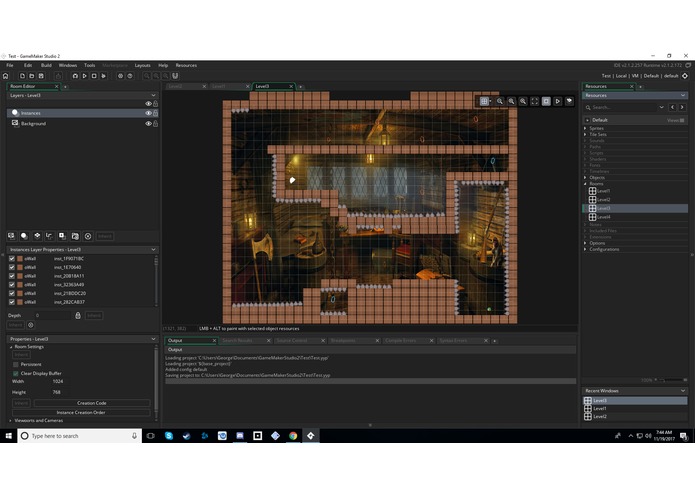This screenshot has width=695, height=494.
Task: Hide the Background layer eye icon
Action: point(148,124)
